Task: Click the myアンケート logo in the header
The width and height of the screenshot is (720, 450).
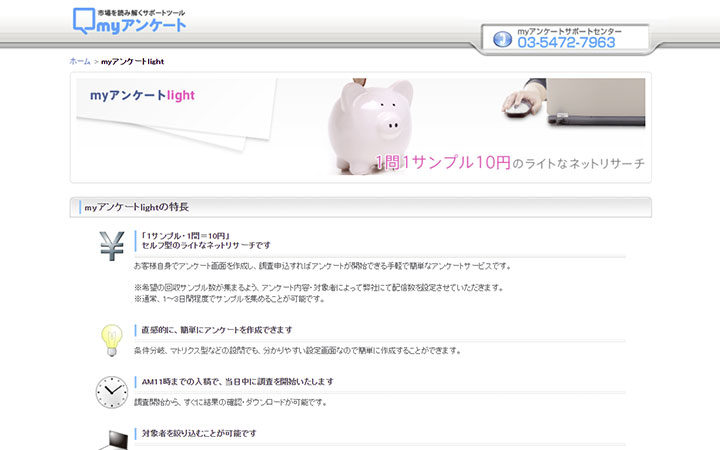Action: [129, 22]
